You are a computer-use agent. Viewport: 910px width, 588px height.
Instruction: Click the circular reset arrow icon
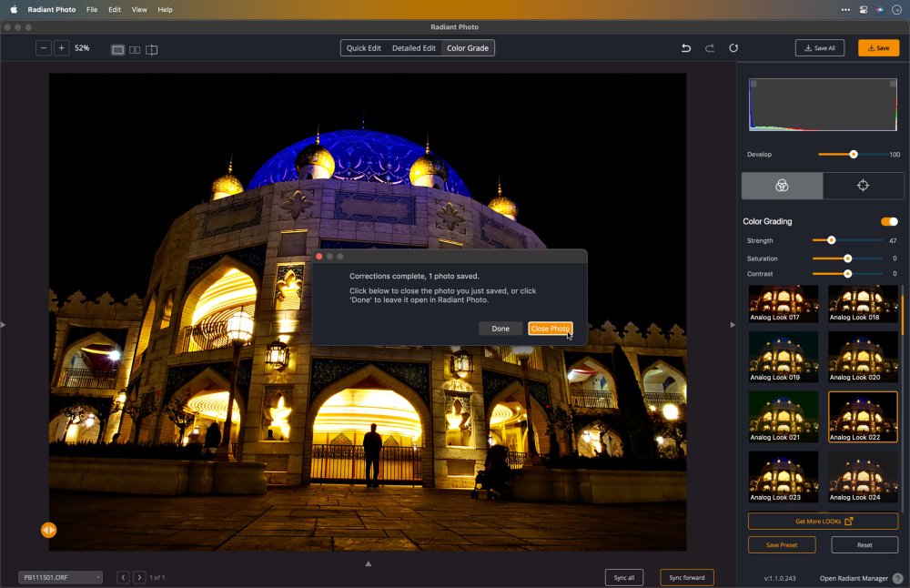pyautogui.click(x=733, y=48)
